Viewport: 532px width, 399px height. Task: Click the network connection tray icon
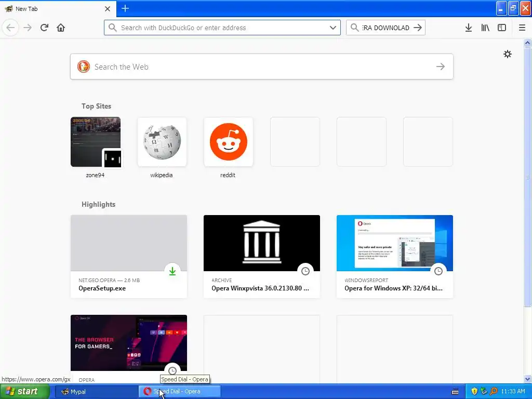click(484, 392)
